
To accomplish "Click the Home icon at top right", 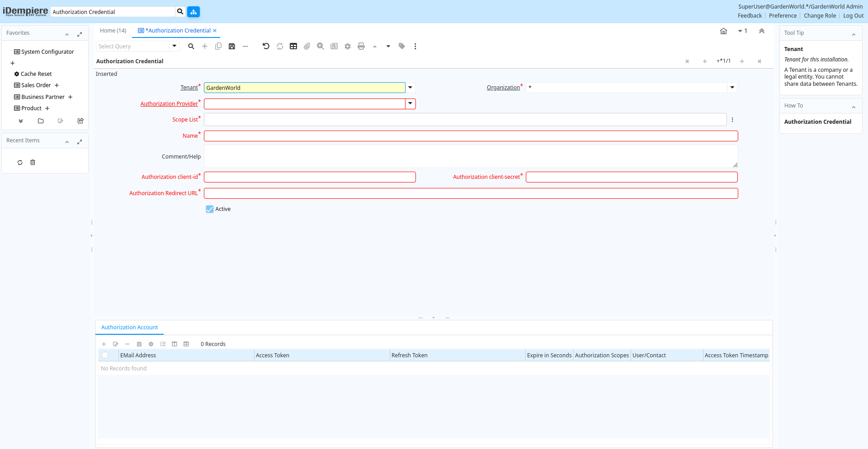I will (723, 31).
